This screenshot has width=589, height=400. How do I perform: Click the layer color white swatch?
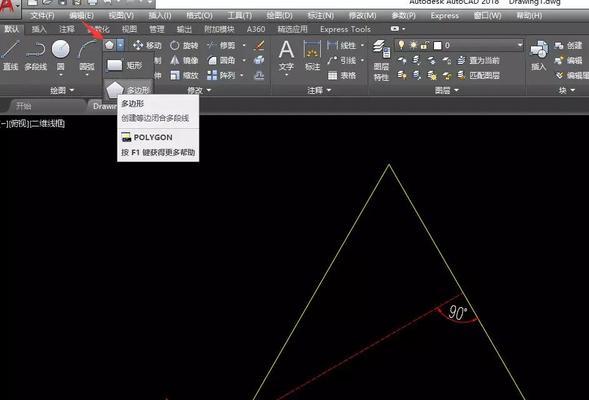[437, 45]
